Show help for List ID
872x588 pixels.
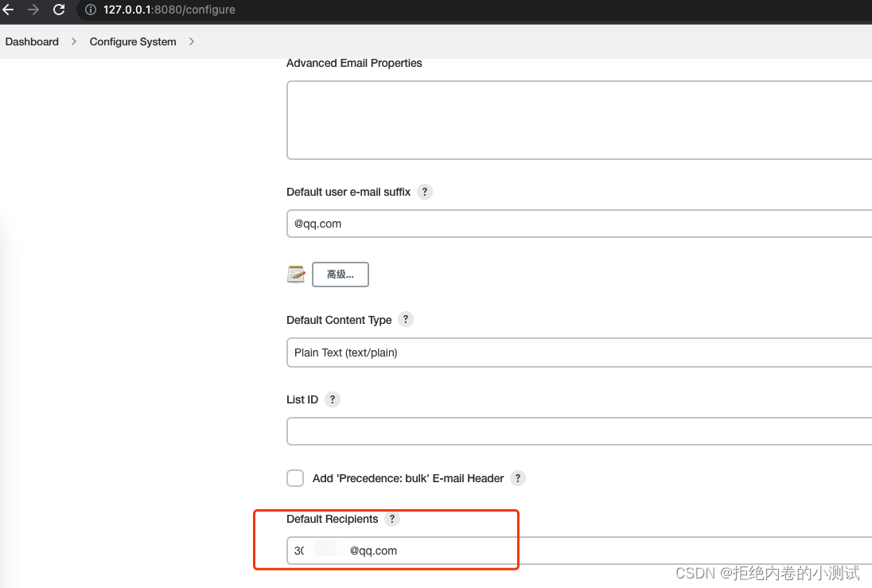click(333, 399)
